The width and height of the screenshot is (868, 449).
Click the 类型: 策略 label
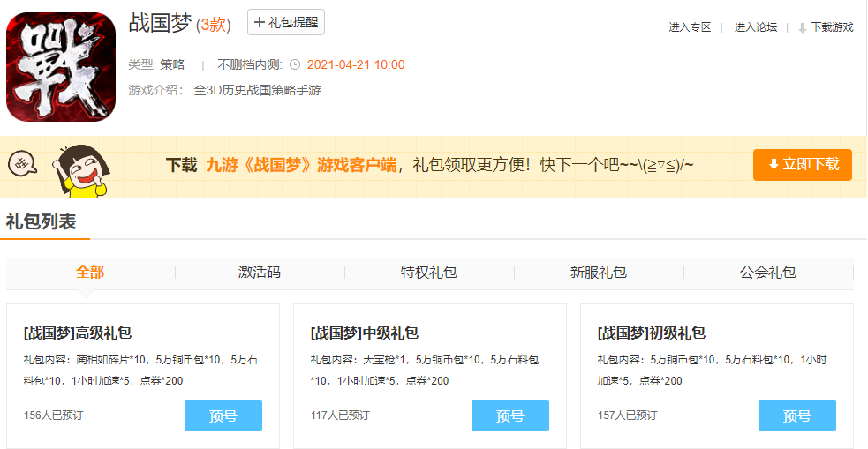click(x=156, y=64)
